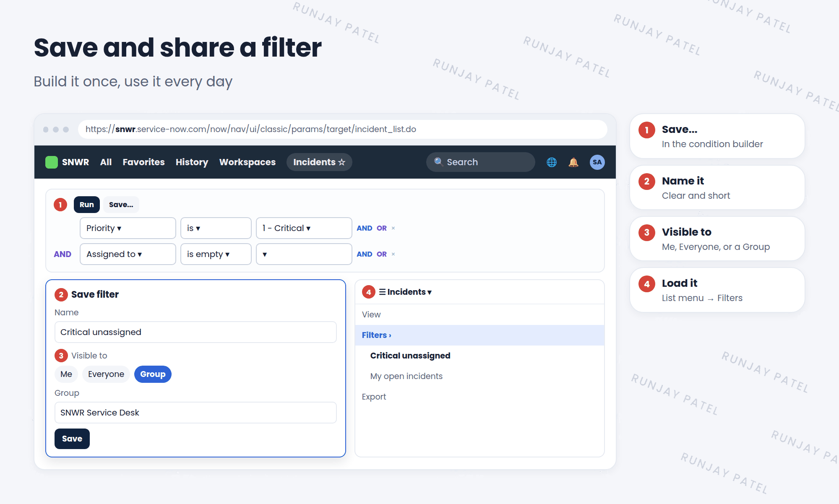Click the Group input field
Screen dimensions: 839x504
195,413
